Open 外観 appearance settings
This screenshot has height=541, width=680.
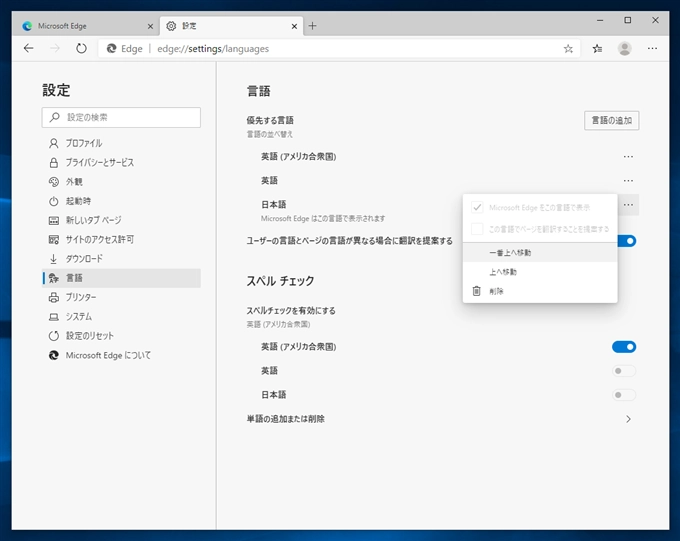(x=121, y=182)
